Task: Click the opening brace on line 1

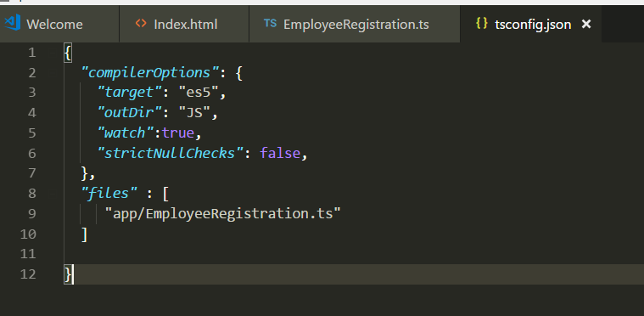Action: click(x=68, y=53)
